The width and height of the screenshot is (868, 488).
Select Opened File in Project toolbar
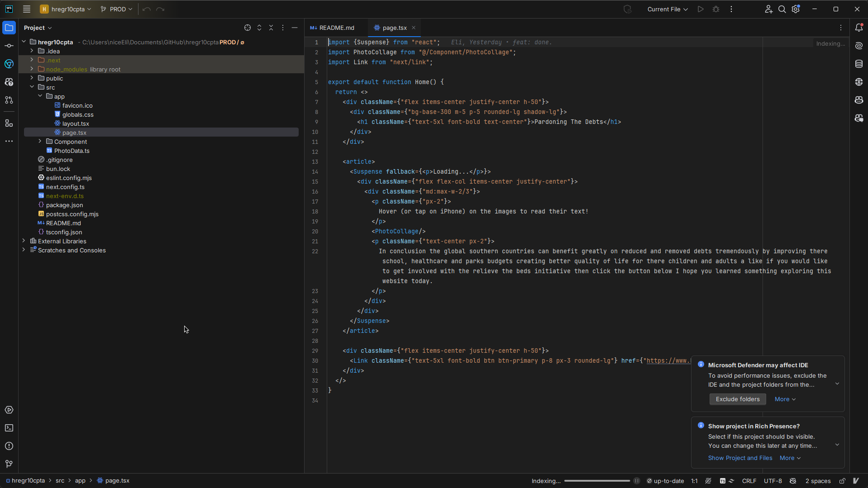click(x=248, y=28)
